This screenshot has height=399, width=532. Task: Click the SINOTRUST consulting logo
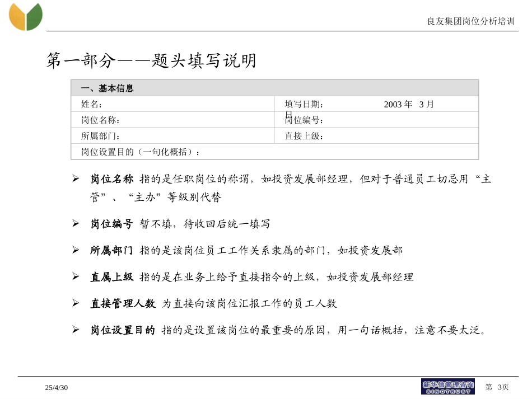(447, 387)
